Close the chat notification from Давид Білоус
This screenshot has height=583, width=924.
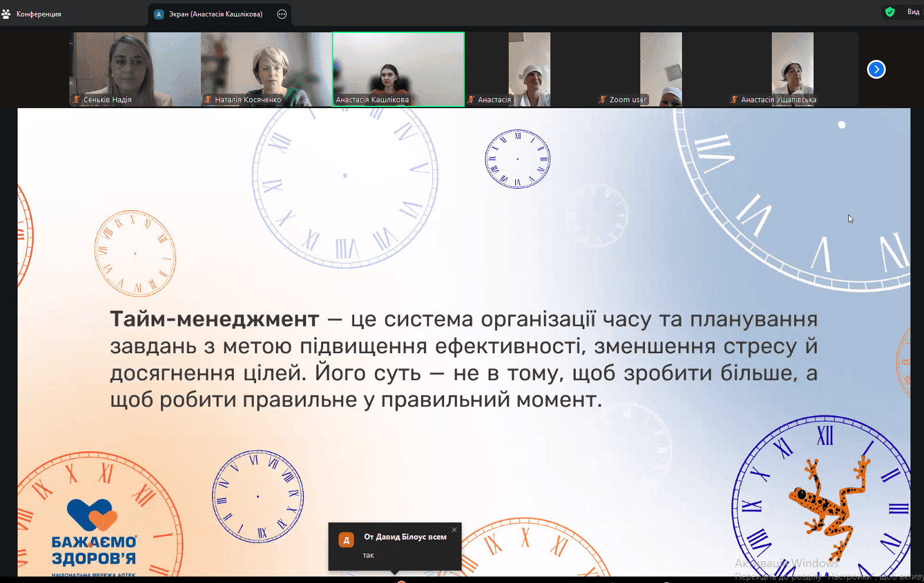click(x=454, y=530)
